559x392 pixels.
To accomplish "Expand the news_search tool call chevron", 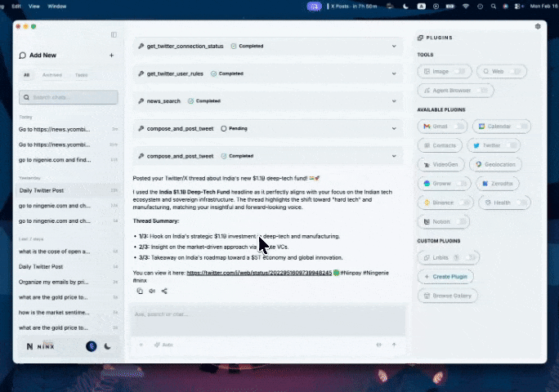I will (394, 100).
